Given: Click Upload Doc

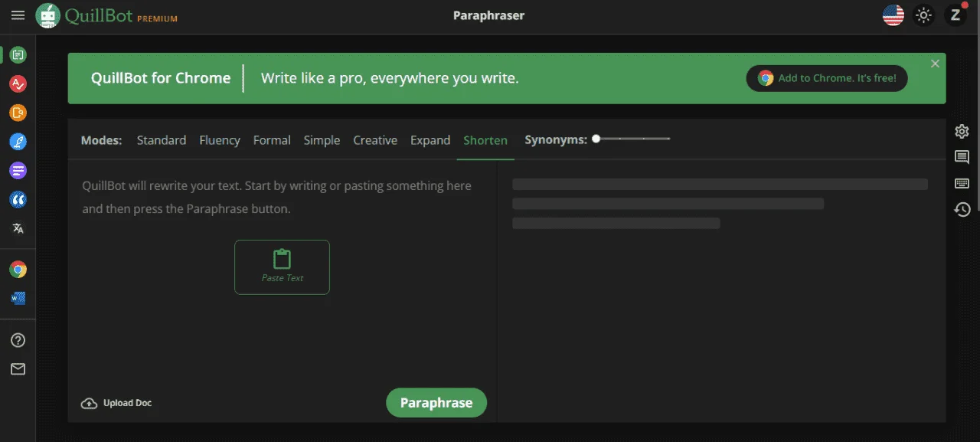Looking at the screenshot, I should (x=116, y=403).
